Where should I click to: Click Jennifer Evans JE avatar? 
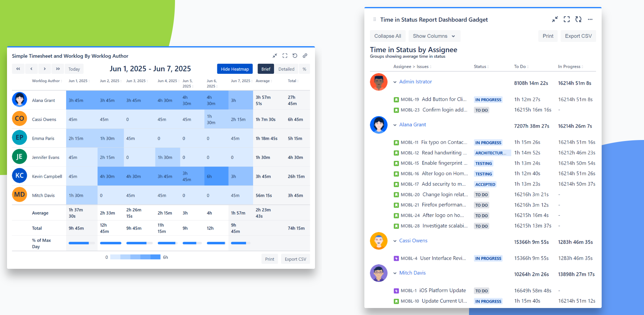coord(20,157)
